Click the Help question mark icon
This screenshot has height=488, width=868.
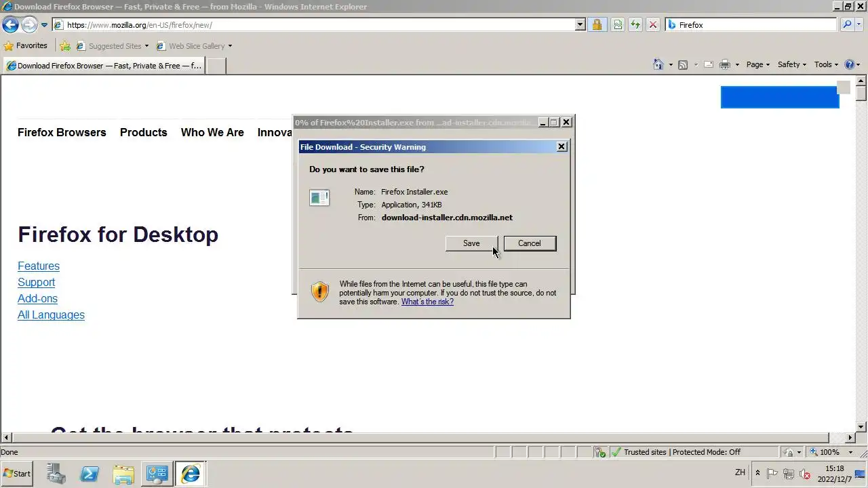pos(850,64)
